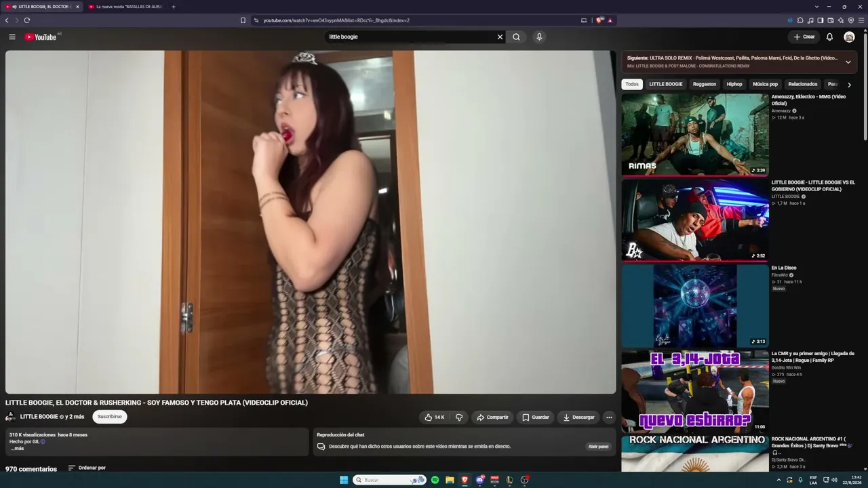
Task: Open Brave Wallet icon
Action: (x=831, y=20)
